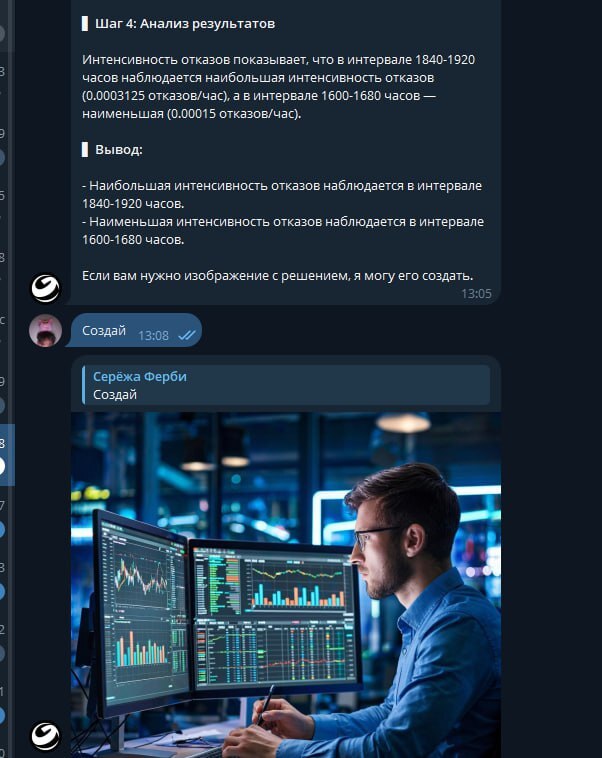
Task: Click the paragraph mentioning 0.0003125 отказов/час
Action: coord(279,87)
